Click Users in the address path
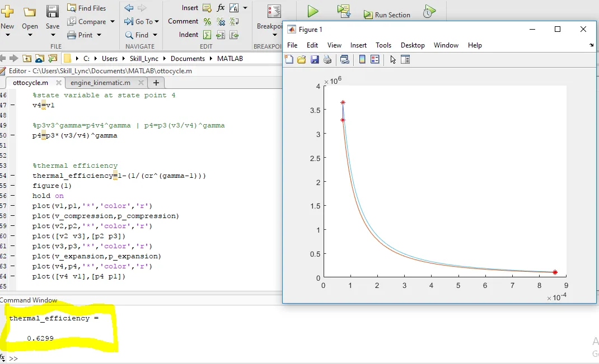The height and width of the screenshot is (364, 599). (x=110, y=59)
